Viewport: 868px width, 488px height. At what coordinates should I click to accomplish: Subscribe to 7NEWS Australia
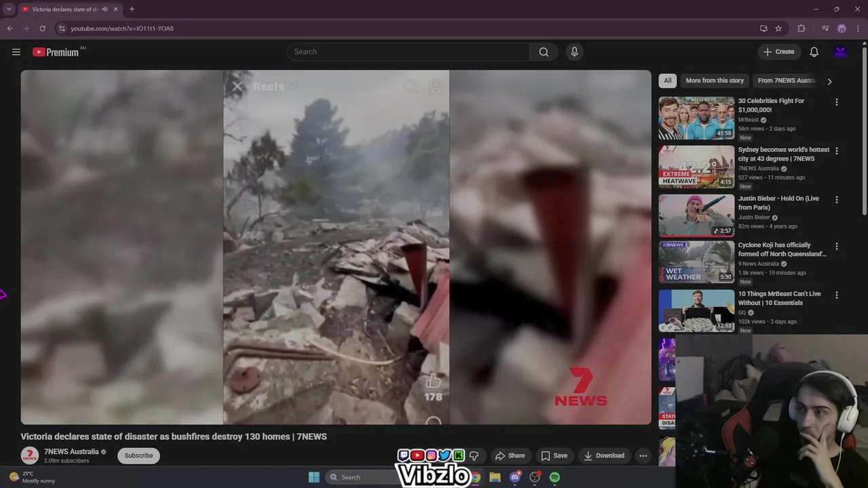pyautogui.click(x=138, y=455)
